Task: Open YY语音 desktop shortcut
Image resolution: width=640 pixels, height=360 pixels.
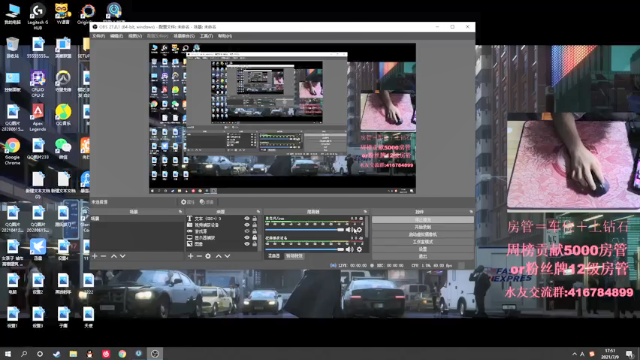Action: click(62, 14)
